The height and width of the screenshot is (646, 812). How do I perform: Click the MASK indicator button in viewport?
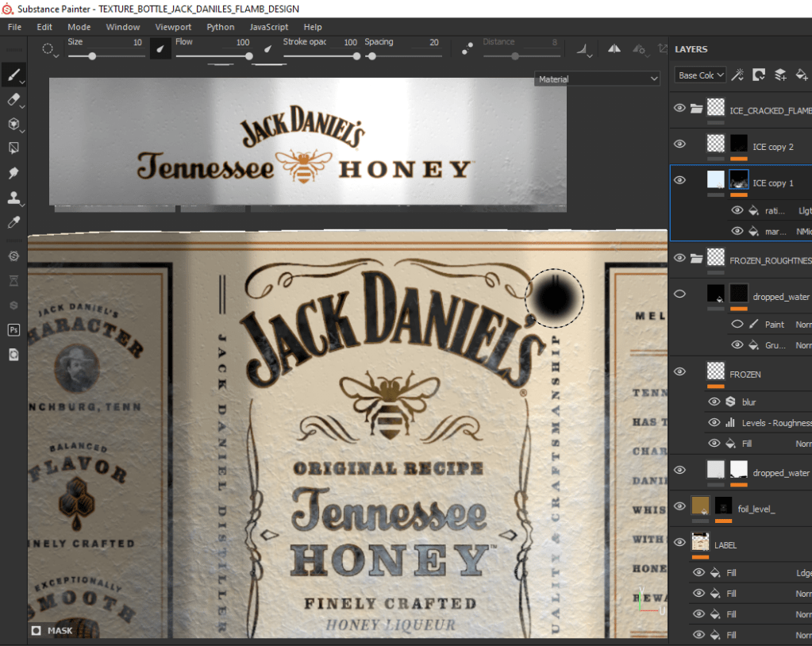tap(52, 631)
